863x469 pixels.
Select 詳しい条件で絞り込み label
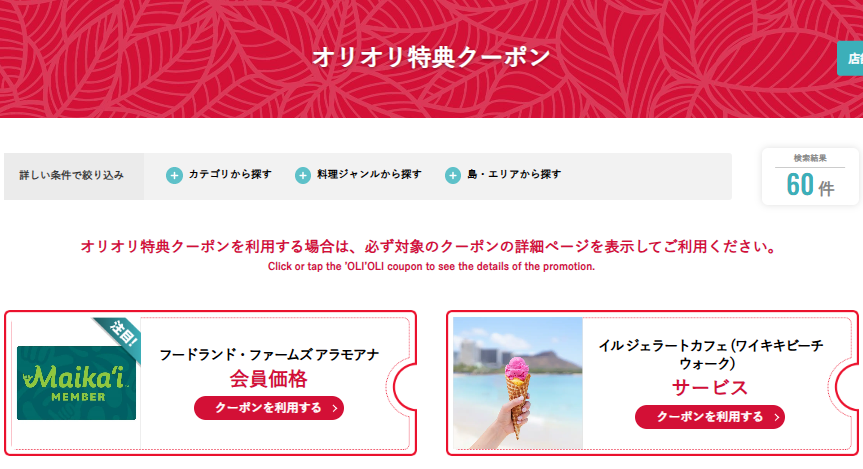[72, 176]
